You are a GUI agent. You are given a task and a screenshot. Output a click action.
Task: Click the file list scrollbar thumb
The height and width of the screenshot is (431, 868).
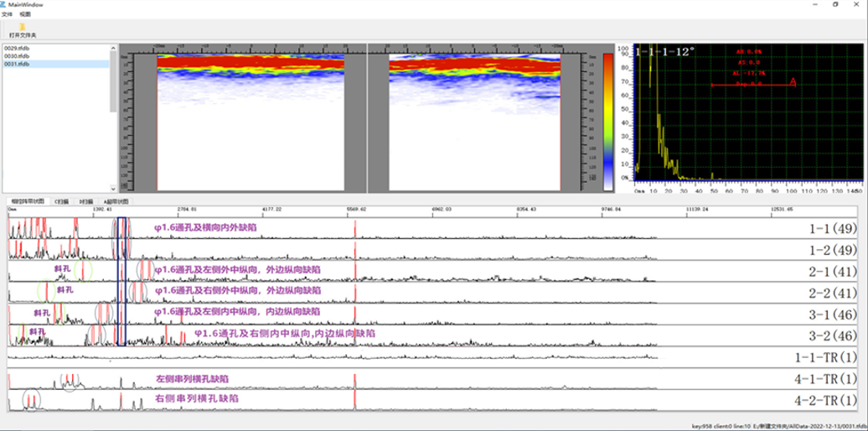[x=113, y=81]
